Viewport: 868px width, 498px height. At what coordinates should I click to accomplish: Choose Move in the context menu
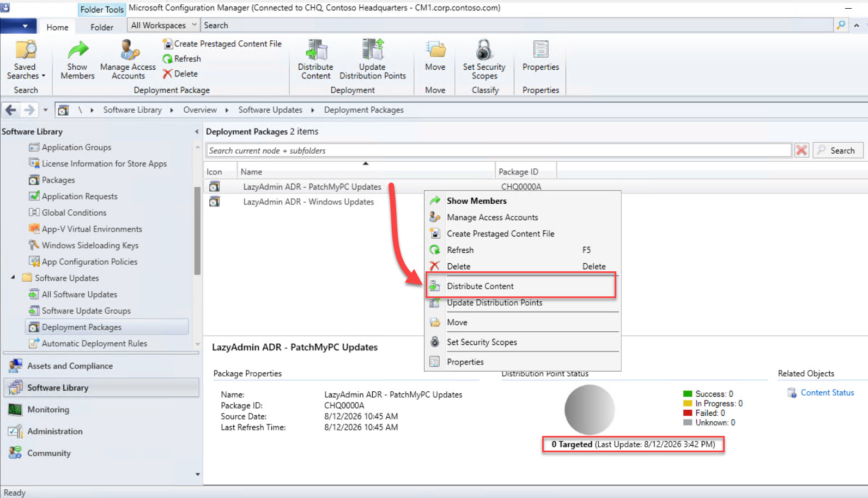click(523, 323)
